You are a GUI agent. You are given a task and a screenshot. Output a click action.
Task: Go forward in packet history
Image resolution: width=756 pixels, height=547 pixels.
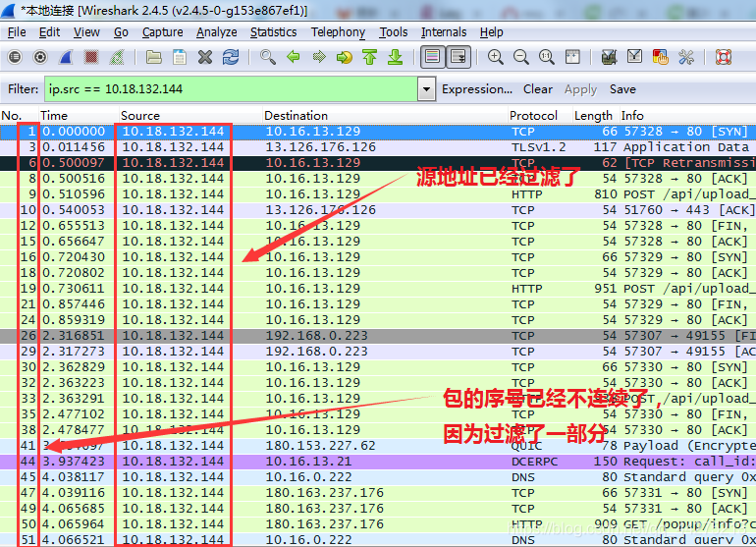[319, 57]
